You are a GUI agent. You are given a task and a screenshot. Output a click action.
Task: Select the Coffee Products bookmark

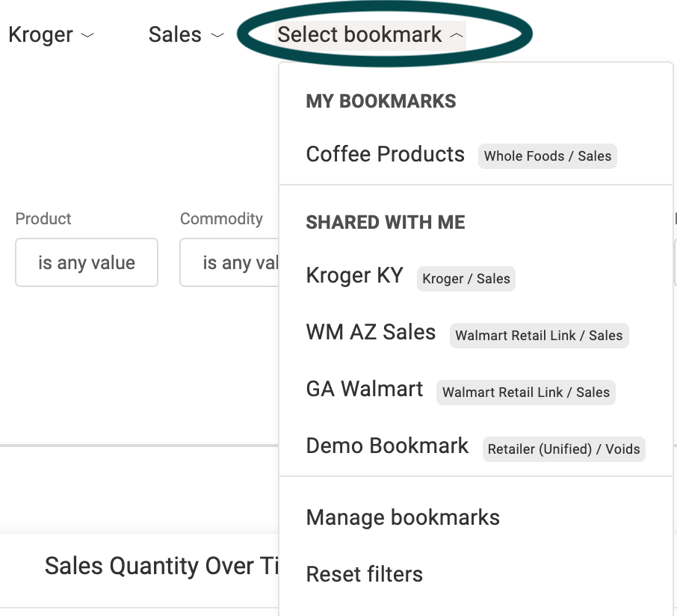tap(385, 154)
